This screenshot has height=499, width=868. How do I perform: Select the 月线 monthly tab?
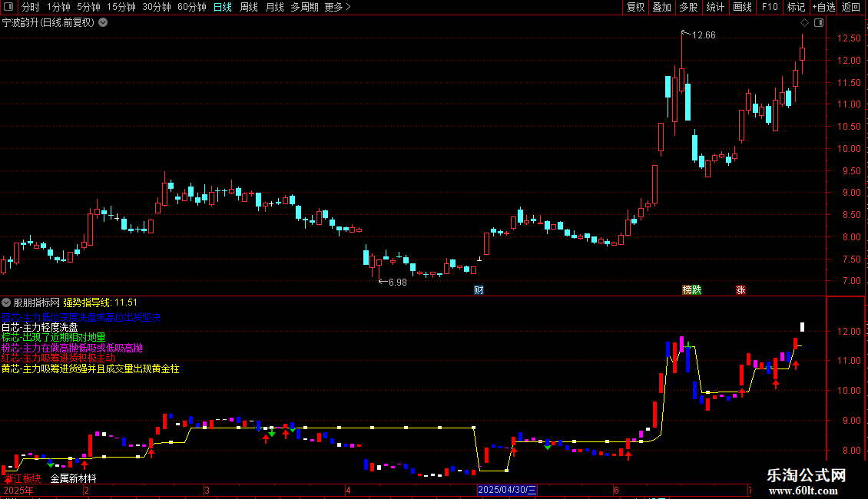click(274, 7)
